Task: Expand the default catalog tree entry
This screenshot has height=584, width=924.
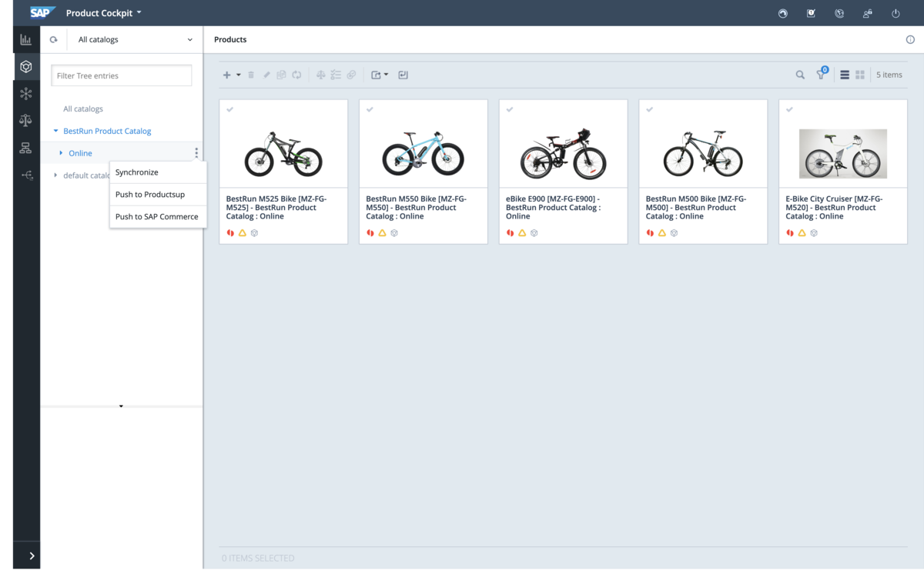Action: pos(55,175)
